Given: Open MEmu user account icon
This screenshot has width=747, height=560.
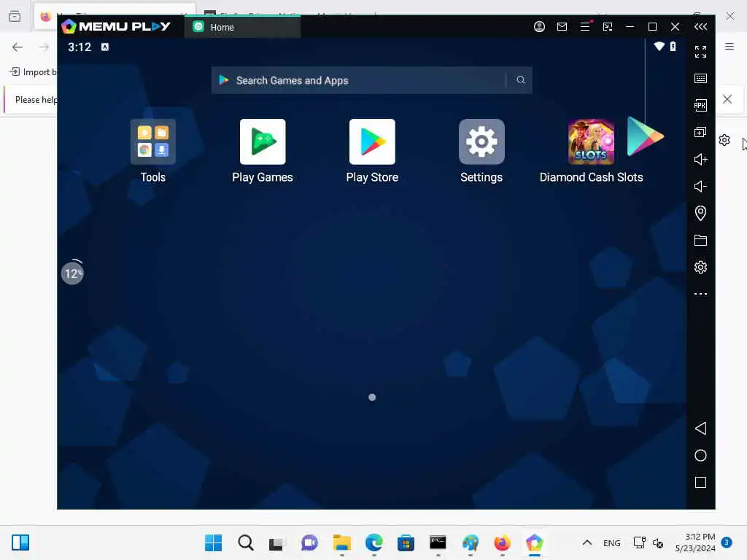Looking at the screenshot, I should (539, 27).
